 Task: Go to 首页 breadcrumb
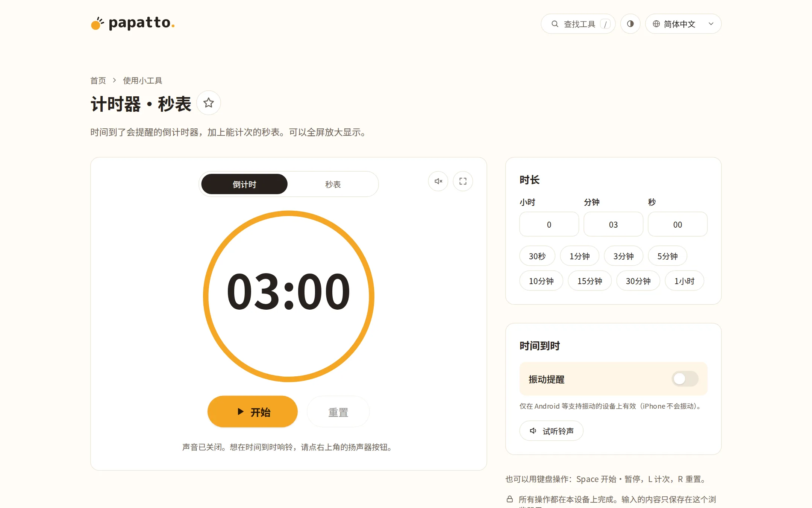[98, 81]
